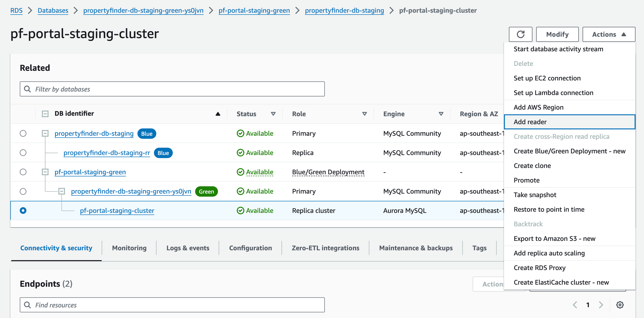Open propertyfinder-db-staging-green-ys0jvn breadcrumb link

point(143,10)
